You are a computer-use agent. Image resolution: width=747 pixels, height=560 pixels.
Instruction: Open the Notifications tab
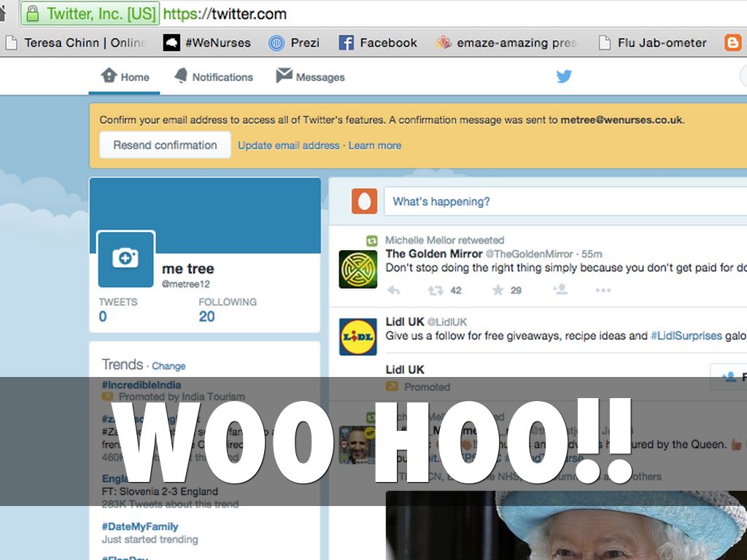click(x=213, y=77)
